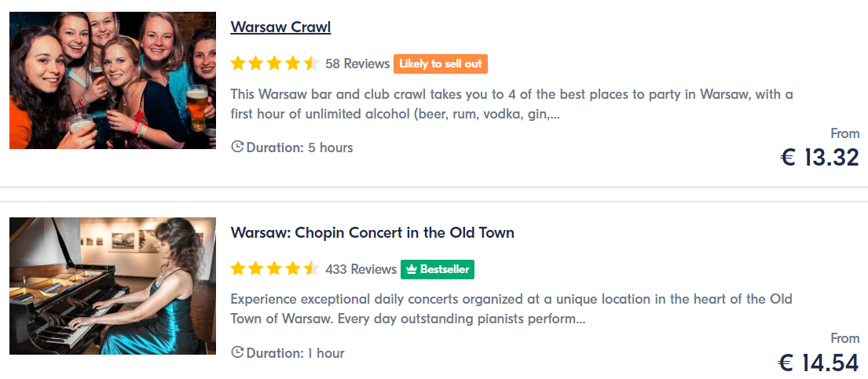Click the € 13.32 price
Viewport: 868px width, 379px height.
point(820,159)
